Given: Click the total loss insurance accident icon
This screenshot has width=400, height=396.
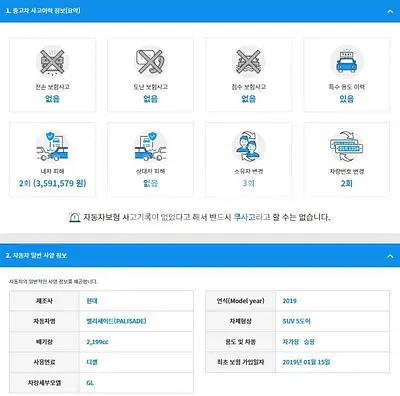Looking at the screenshot, I should 52,62.
